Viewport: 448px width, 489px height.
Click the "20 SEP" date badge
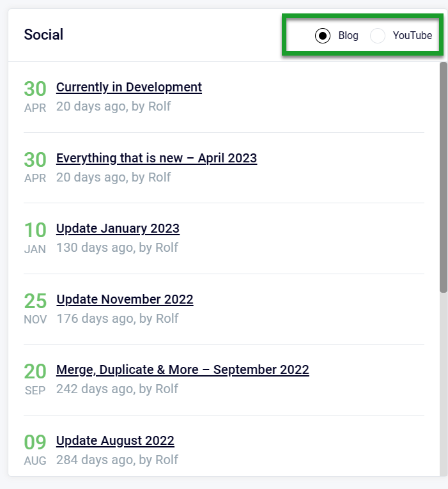click(35, 379)
